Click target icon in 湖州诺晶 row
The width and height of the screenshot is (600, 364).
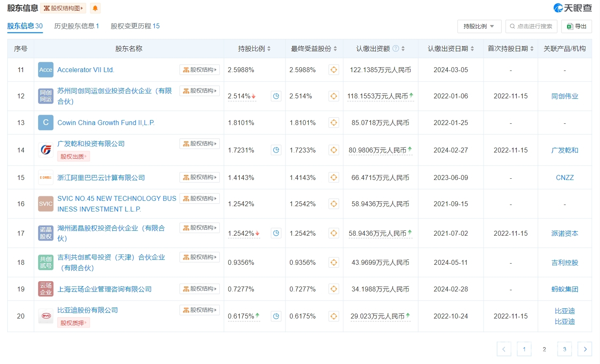[x=334, y=233]
